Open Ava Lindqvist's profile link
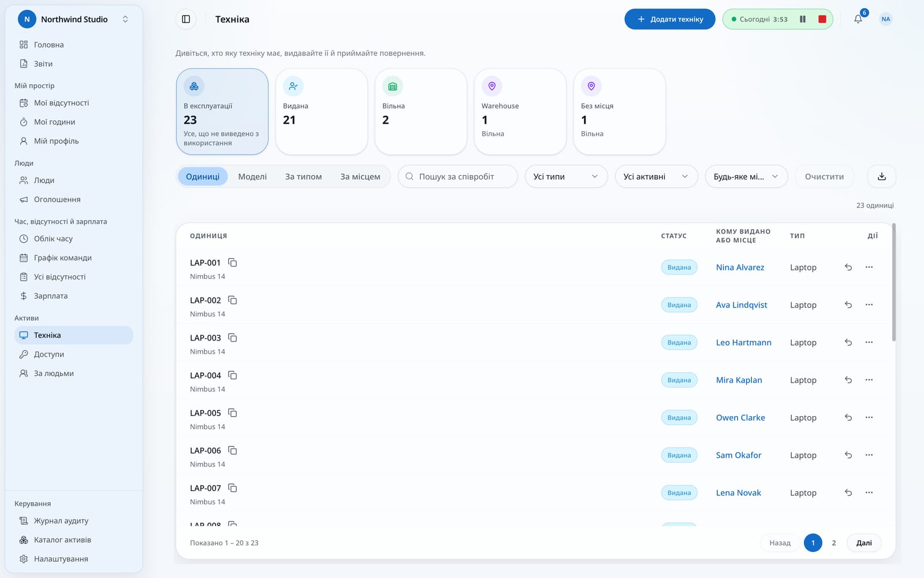Viewport: 924px width, 578px height. [x=742, y=305]
